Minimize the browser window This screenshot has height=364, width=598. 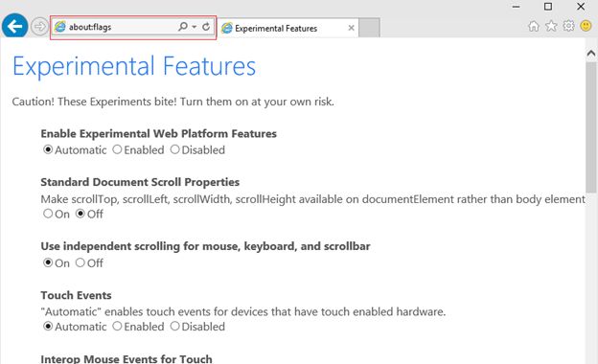click(x=516, y=7)
